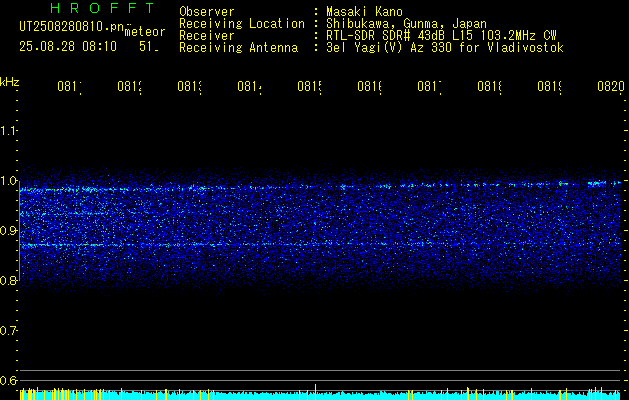This screenshot has width=629, height=400.
Task: Click the cyan signal level strip at bottom
Action: tap(320, 395)
